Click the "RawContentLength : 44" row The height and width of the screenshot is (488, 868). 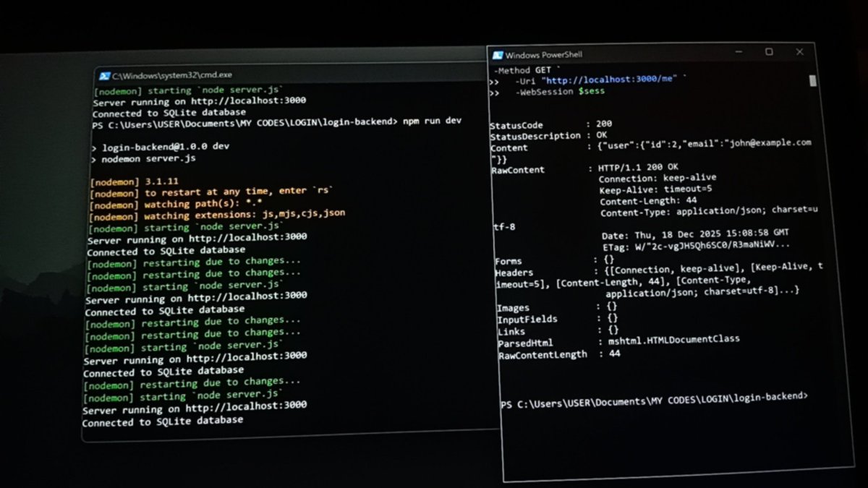click(560, 354)
